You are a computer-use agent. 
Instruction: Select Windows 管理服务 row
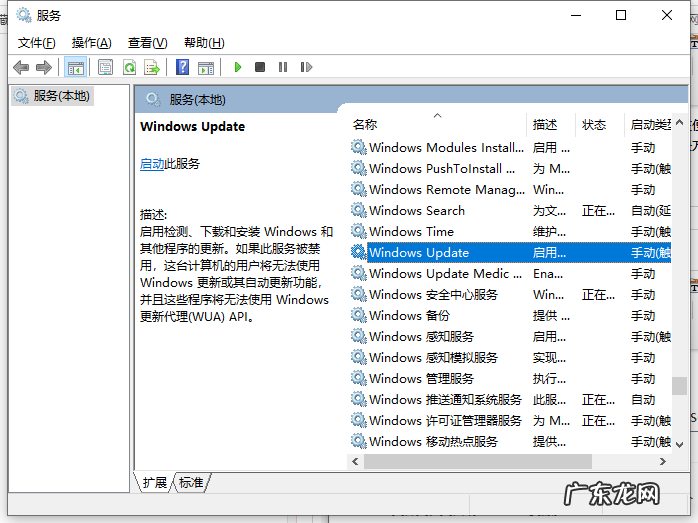[x=511, y=378]
